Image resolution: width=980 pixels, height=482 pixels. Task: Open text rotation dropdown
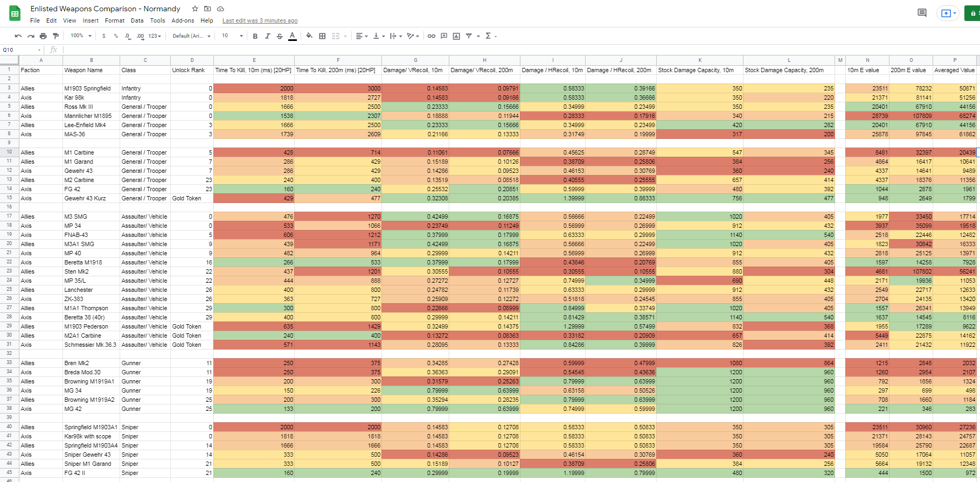tap(413, 36)
